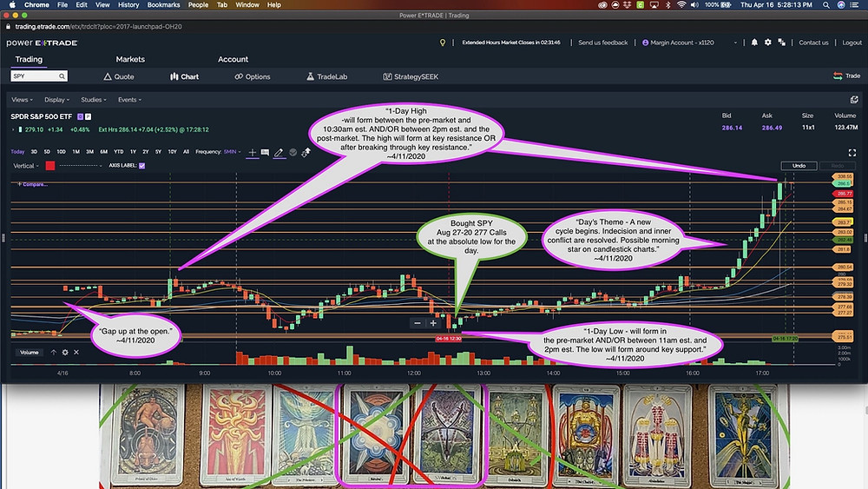
Task: Click the grayed checkmark circle icon
Action: point(293,152)
